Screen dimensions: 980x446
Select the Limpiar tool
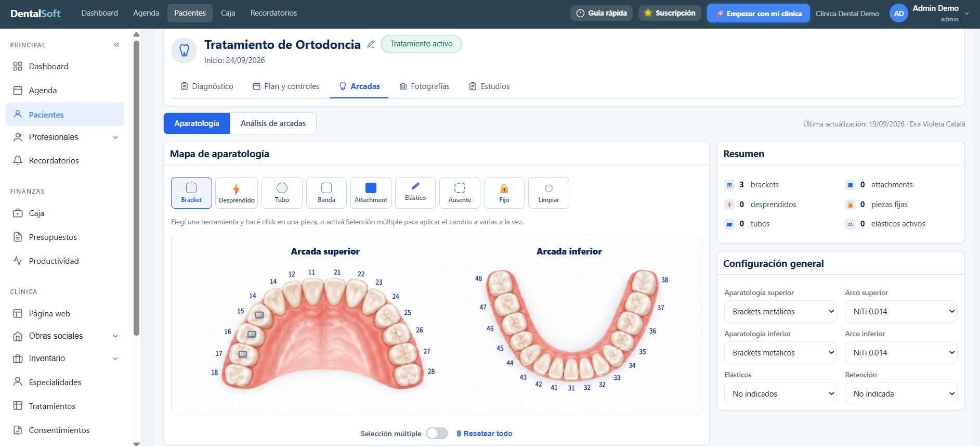548,193
